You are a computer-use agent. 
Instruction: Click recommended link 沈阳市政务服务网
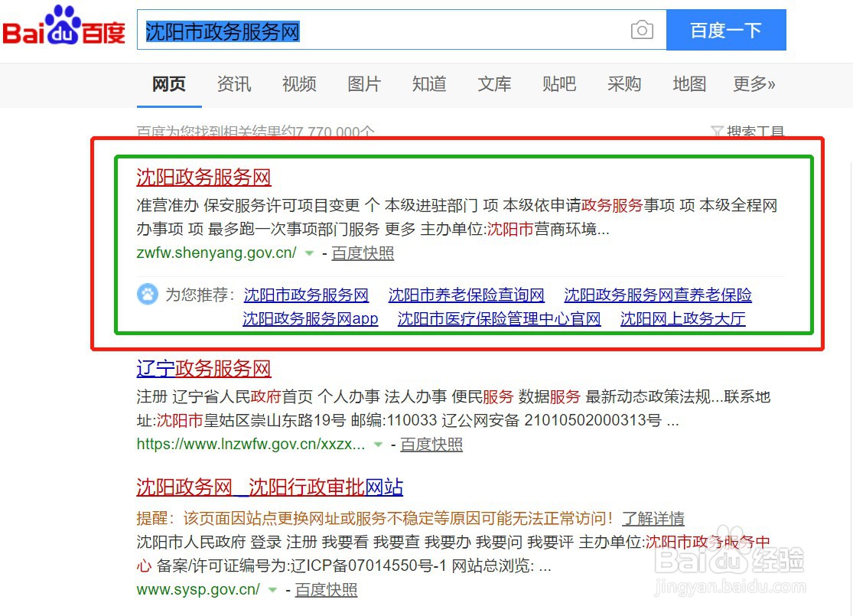click(306, 295)
